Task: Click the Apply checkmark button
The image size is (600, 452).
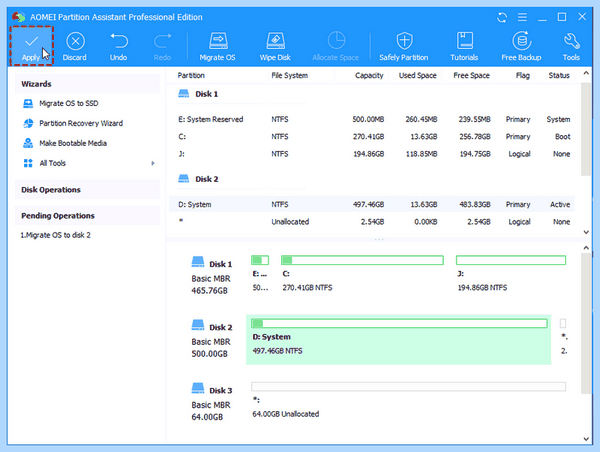Action: pyautogui.click(x=31, y=46)
